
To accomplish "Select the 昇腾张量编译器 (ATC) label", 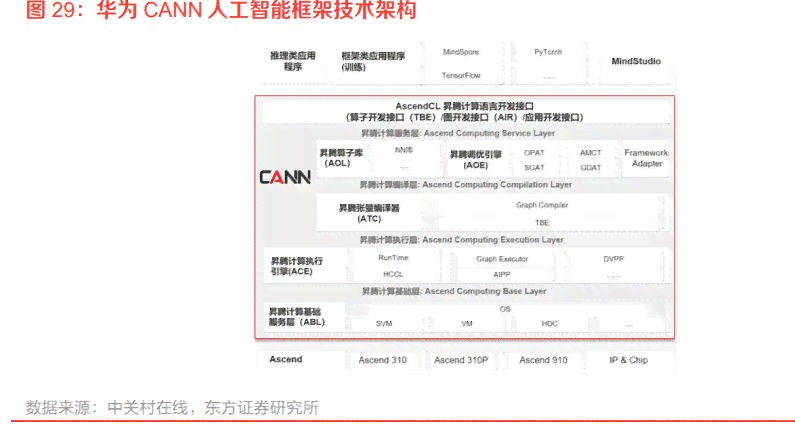I will 369,214.
